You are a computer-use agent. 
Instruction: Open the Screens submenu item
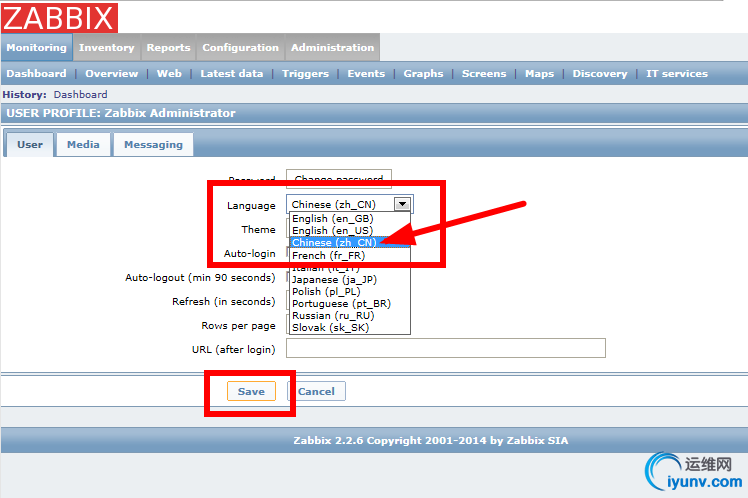pos(484,73)
